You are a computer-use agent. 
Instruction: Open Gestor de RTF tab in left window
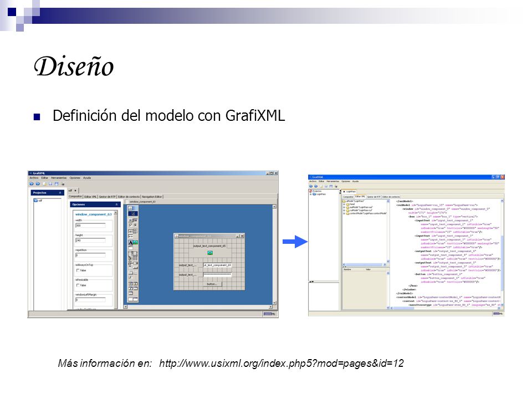pos(107,196)
